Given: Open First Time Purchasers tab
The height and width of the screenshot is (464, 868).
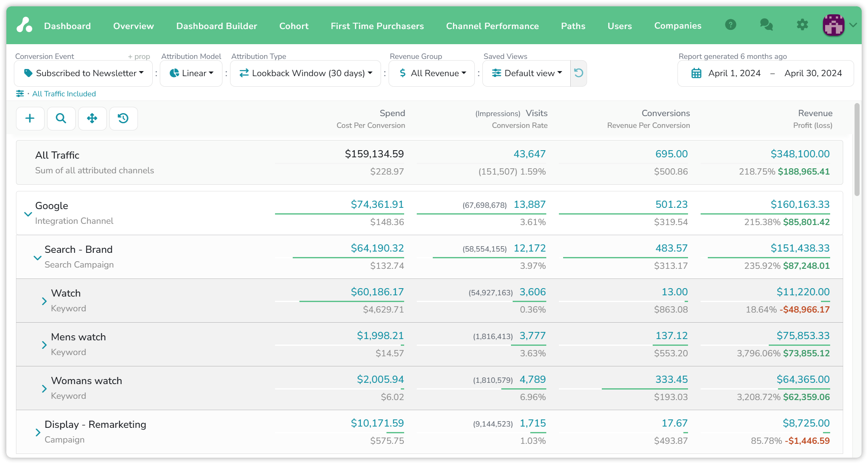Looking at the screenshot, I should coord(377,26).
